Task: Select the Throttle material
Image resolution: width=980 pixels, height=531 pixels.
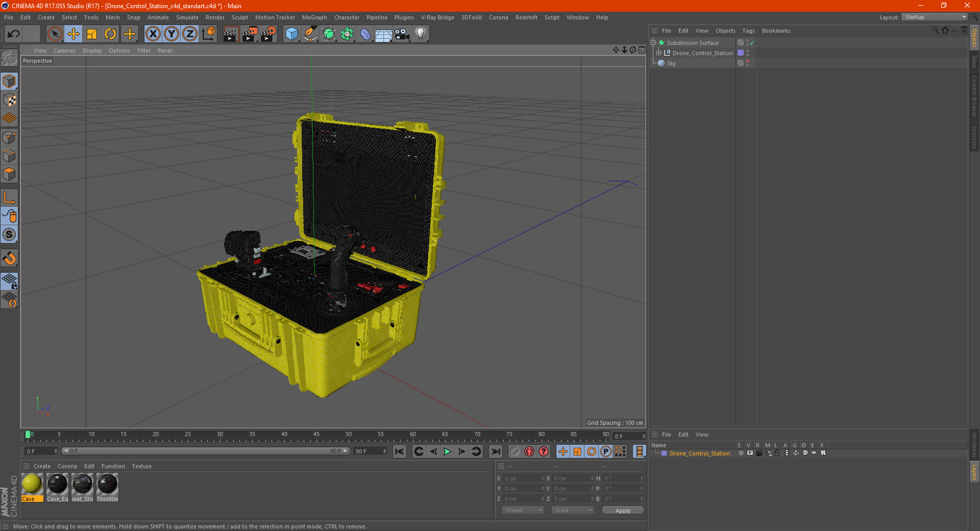Action: pos(107,487)
